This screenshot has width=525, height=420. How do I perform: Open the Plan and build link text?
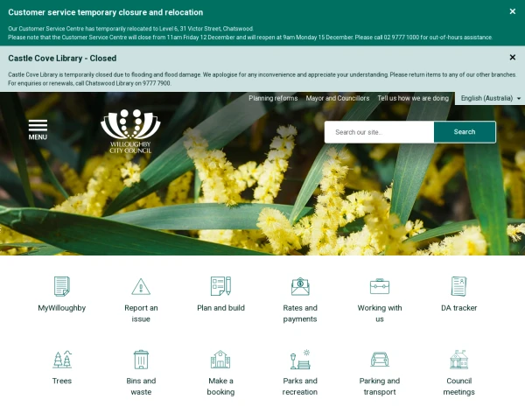click(220, 308)
